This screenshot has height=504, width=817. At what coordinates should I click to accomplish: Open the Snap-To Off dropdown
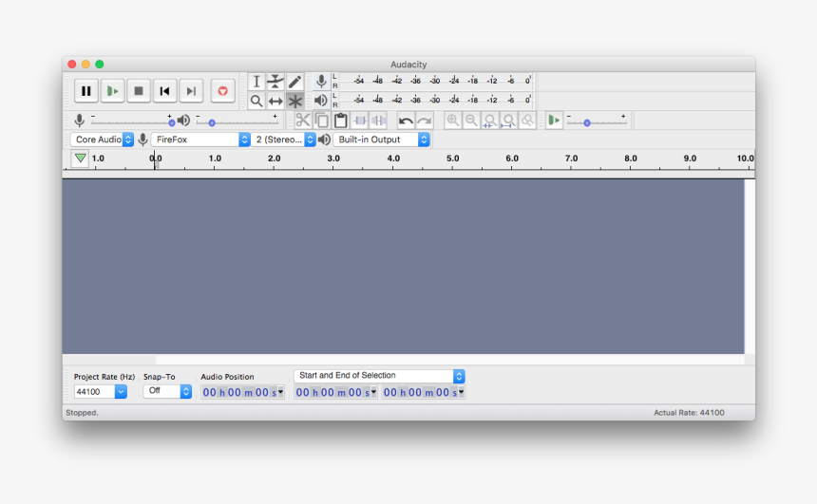pyautogui.click(x=167, y=391)
